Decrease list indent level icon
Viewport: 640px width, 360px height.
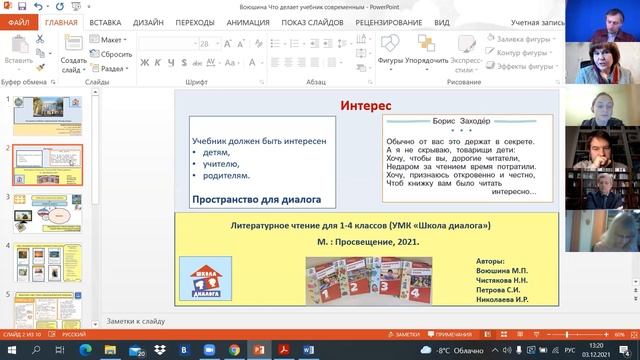pyautogui.click(x=314, y=43)
